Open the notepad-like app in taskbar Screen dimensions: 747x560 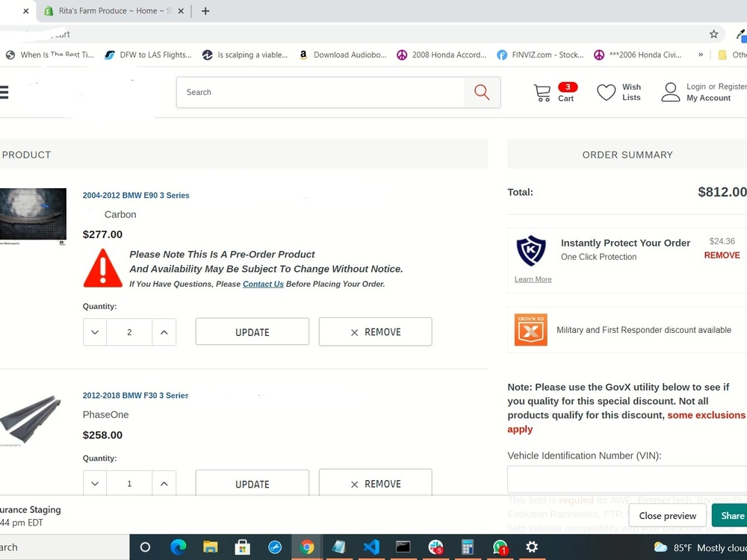338,547
